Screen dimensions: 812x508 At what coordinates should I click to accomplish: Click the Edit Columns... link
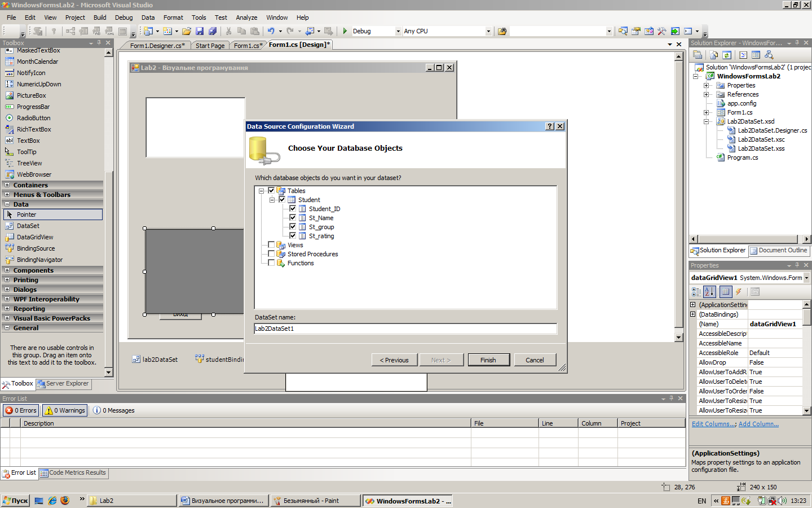pyautogui.click(x=713, y=424)
